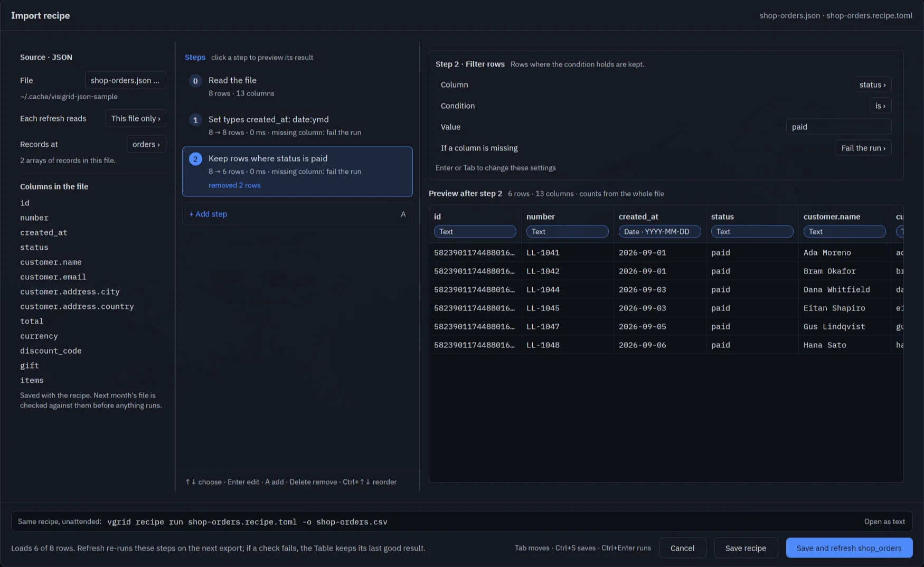Click Save and refresh shop_orders
The width and height of the screenshot is (924, 567).
tap(849, 548)
